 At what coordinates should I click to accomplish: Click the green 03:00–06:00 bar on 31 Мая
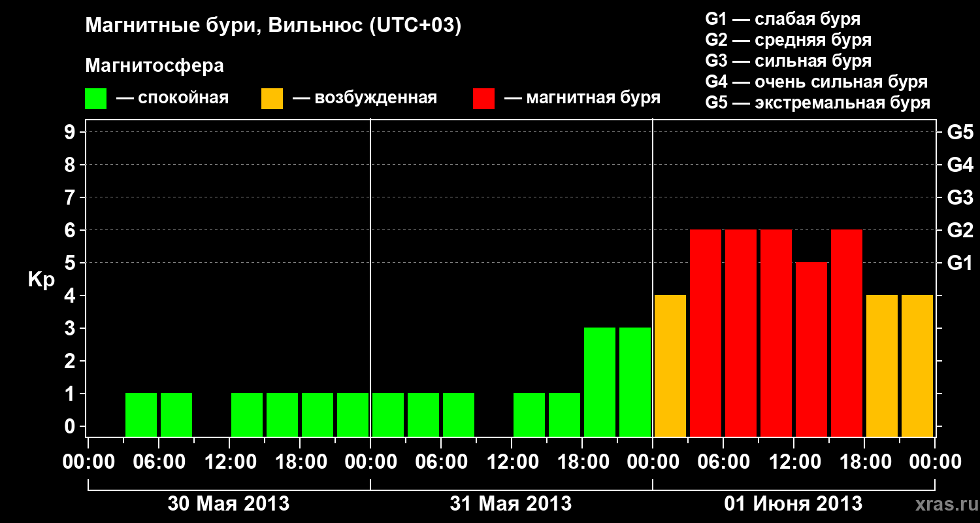[423, 415]
